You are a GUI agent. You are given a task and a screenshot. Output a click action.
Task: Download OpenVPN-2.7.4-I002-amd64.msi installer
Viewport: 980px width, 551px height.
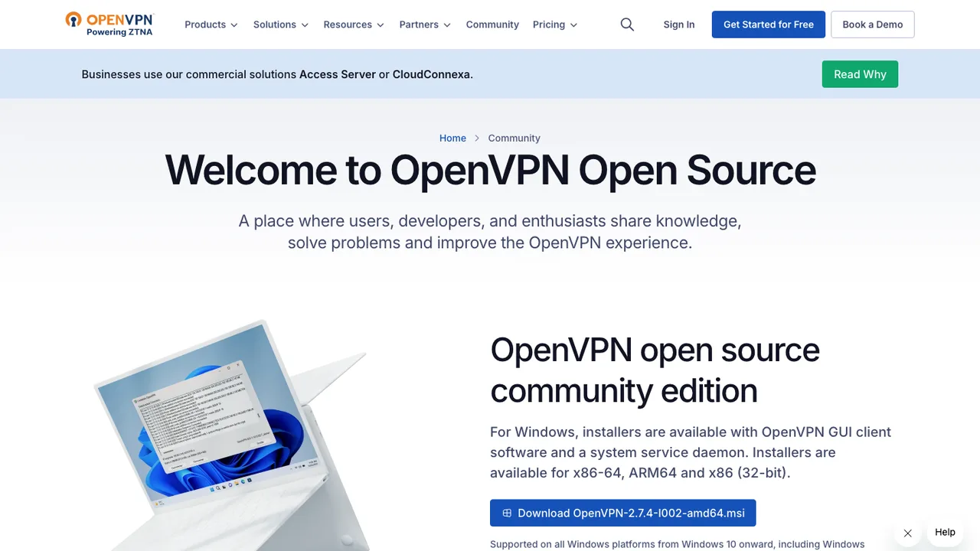click(x=622, y=513)
